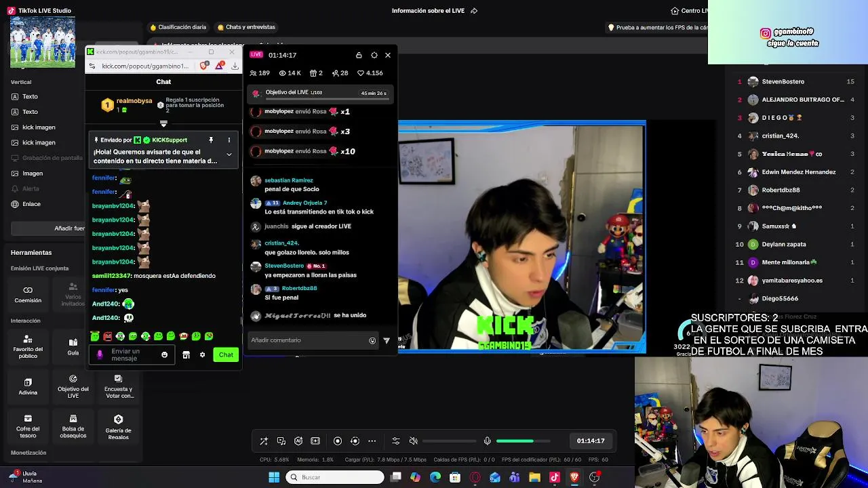Adjust the microphone volume slider
The height and width of the screenshot is (488, 868).
pyautogui.click(x=524, y=441)
